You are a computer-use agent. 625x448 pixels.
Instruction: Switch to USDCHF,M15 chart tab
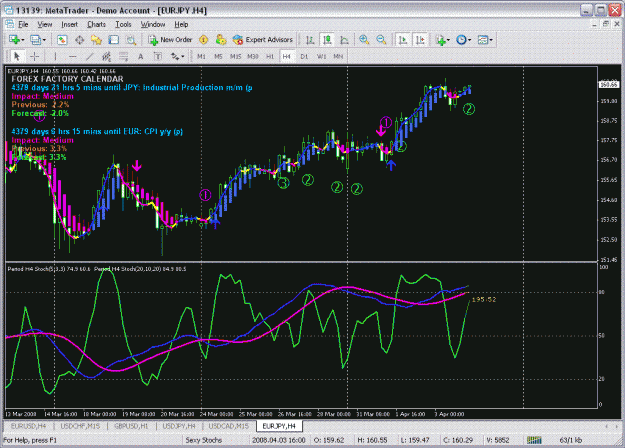80,426
